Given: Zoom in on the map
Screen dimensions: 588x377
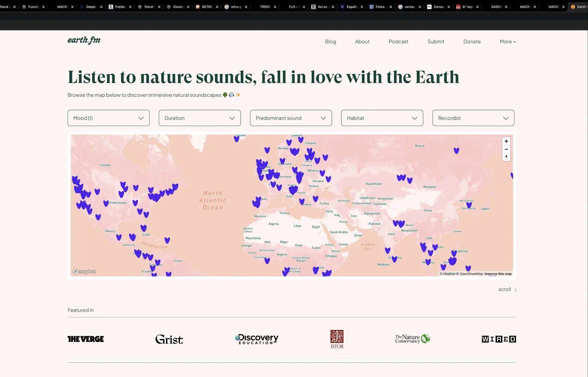Looking at the screenshot, I should click(506, 141).
